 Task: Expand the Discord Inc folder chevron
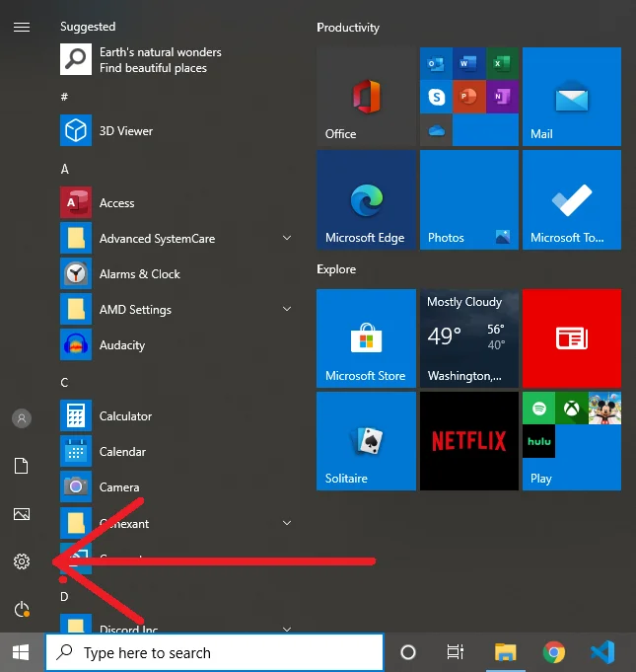pos(287,629)
